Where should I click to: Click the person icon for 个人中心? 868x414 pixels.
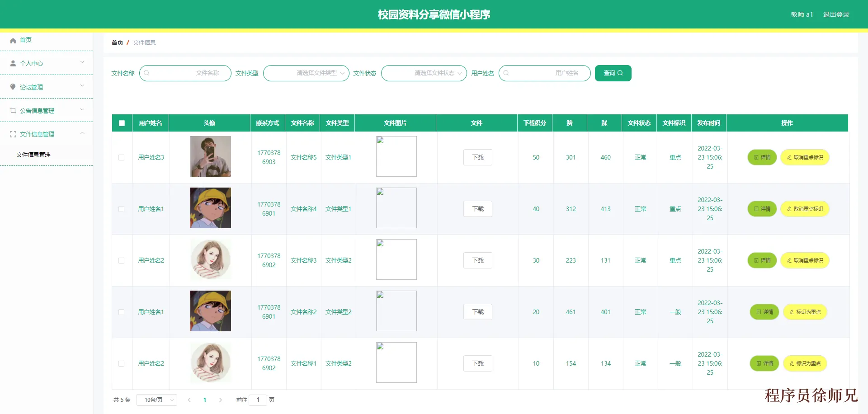[x=13, y=64]
